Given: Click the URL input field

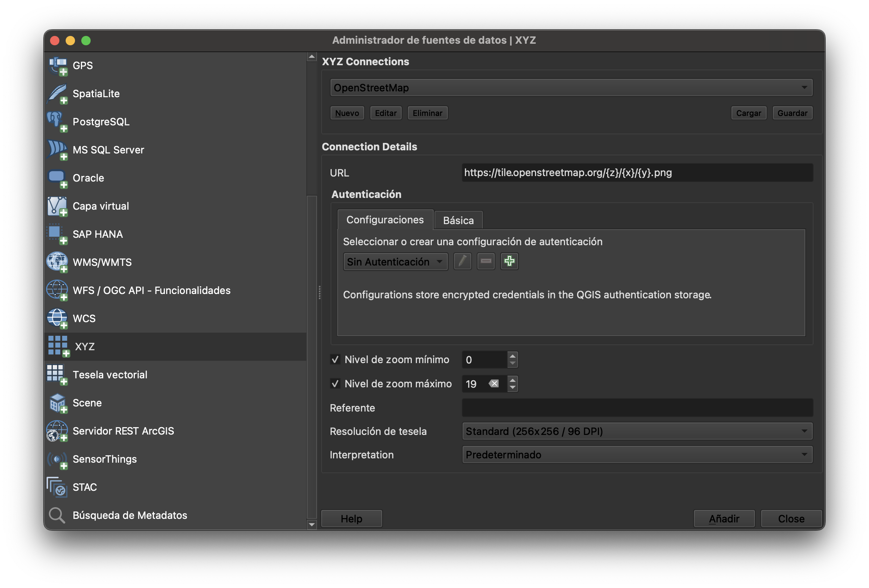Looking at the screenshot, I should coord(637,173).
